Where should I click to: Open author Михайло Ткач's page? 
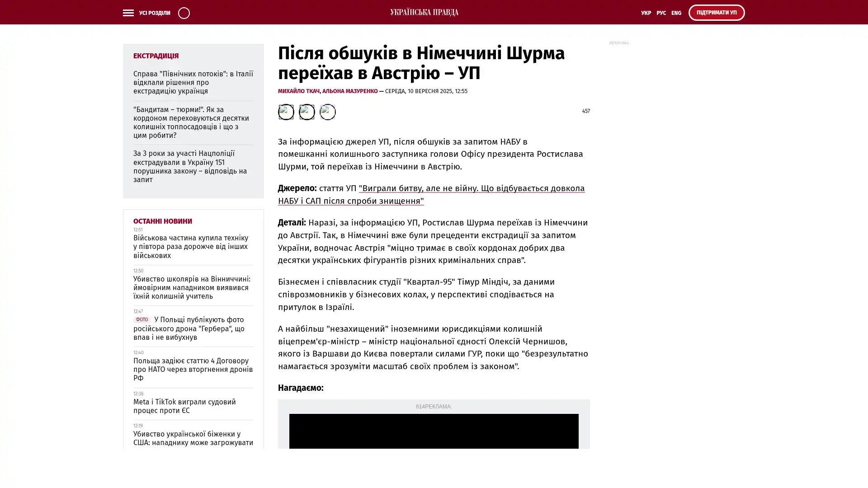(x=298, y=91)
